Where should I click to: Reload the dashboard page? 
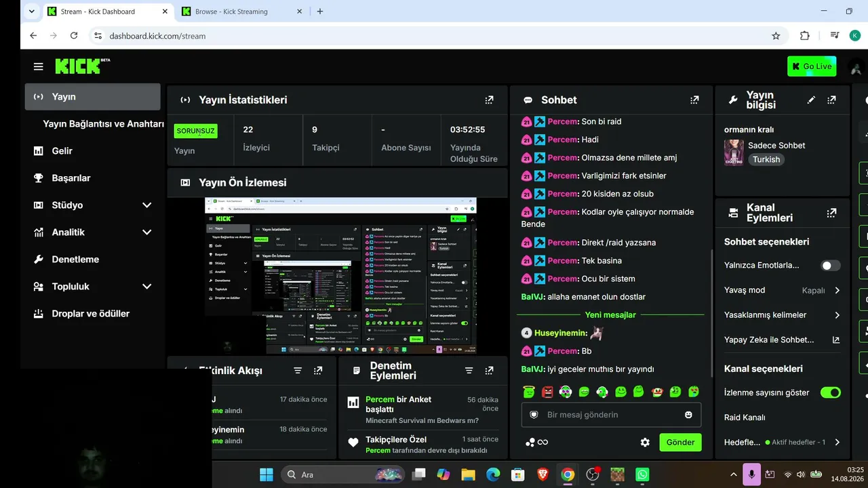[74, 36]
